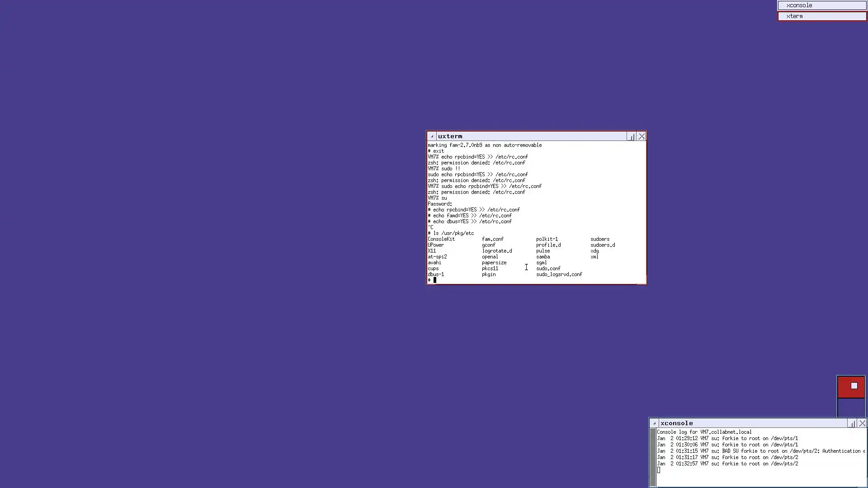Click the xconsole left scrollbar
Screen dimensions: 868x488
[x=653, y=456]
